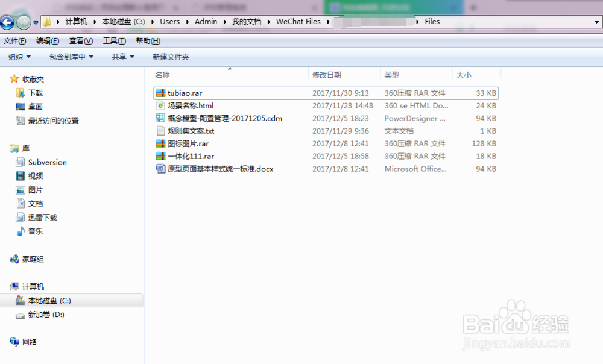Click the Forward navigation arrow button
The width and height of the screenshot is (603, 364).
click(x=24, y=22)
